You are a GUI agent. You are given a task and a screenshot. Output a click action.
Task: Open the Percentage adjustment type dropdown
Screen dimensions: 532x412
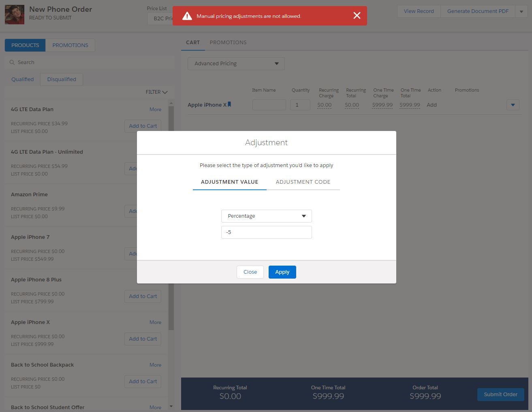point(267,216)
